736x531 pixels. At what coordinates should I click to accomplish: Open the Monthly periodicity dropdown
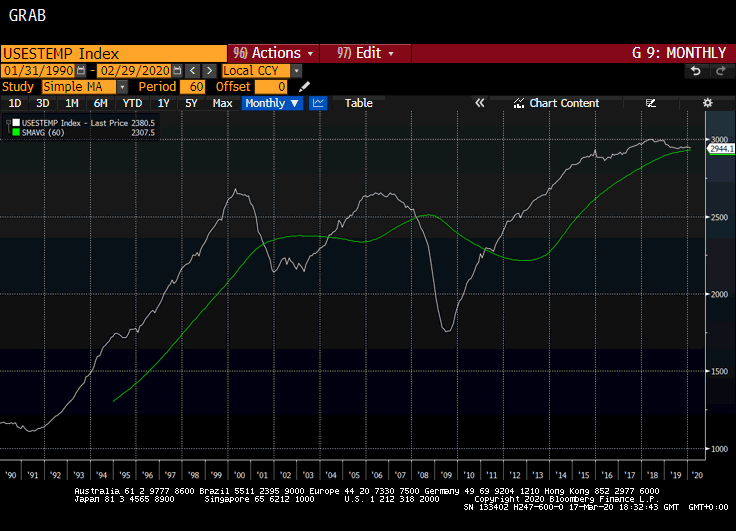tap(272, 103)
